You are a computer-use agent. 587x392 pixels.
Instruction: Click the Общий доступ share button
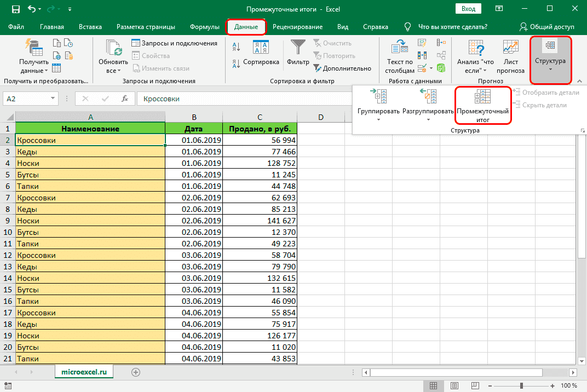546,27
